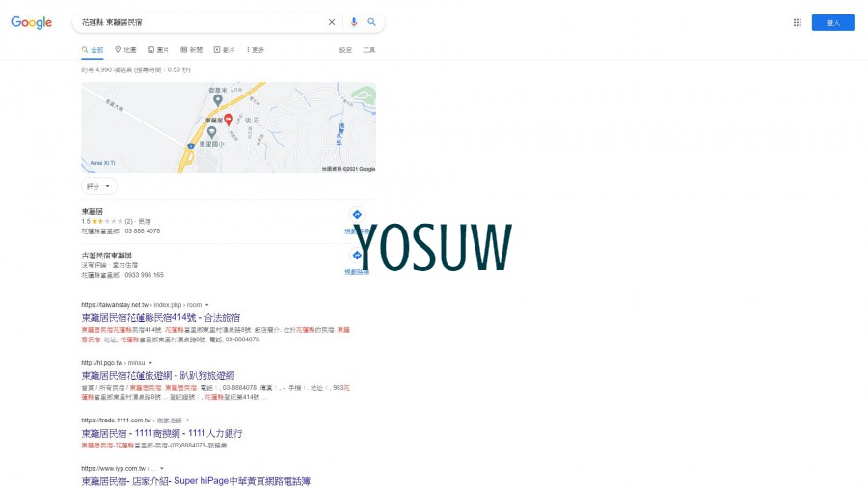Start voice search with microphone icon
Screen dimensions: 868x488
click(x=354, y=22)
